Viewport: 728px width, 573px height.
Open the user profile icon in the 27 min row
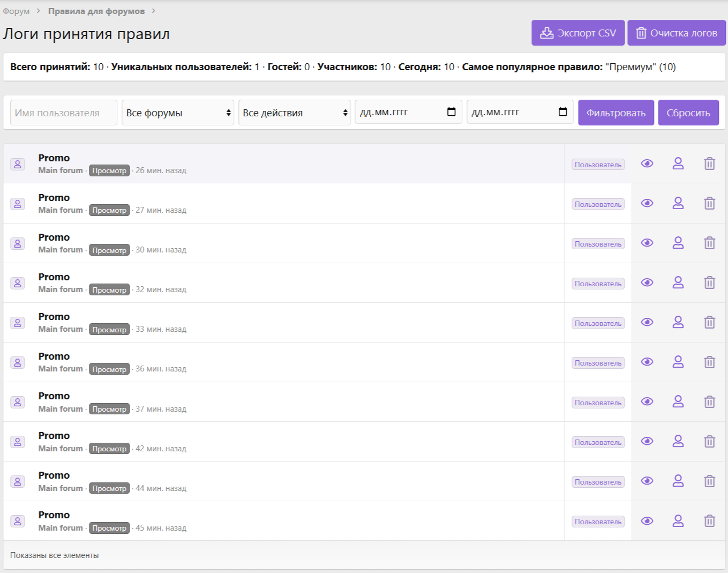tap(678, 203)
